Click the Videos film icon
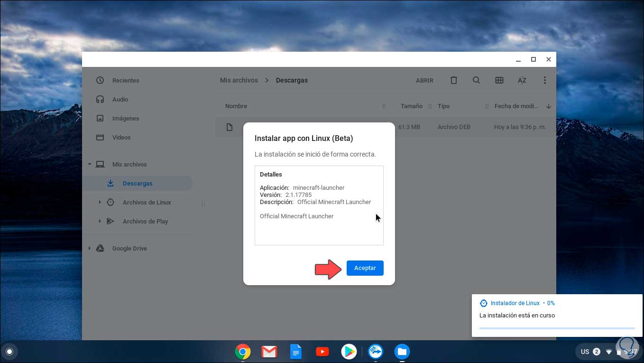This screenshot has height=363, width=644. [100, 137]
